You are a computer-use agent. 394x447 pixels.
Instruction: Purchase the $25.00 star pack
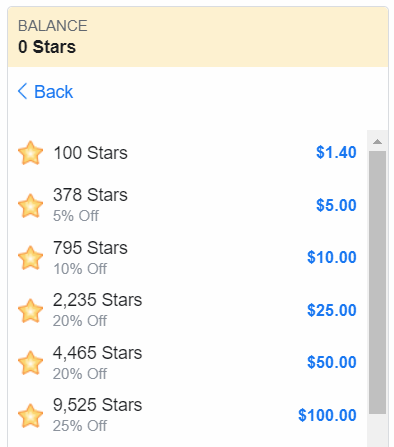click(332, 310)
